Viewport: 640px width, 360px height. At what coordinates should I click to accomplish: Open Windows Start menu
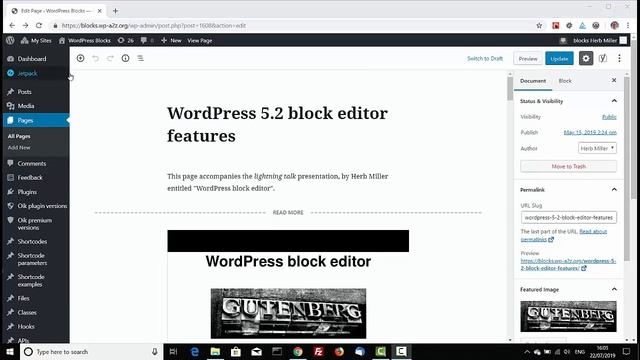pyautogui.click(x=10, y=352)
